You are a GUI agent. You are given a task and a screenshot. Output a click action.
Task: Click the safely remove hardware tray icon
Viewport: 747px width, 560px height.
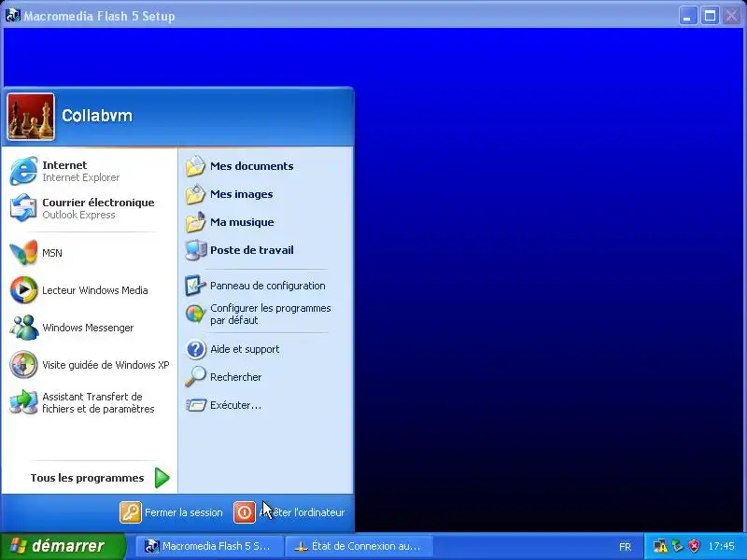click(678, 546)
